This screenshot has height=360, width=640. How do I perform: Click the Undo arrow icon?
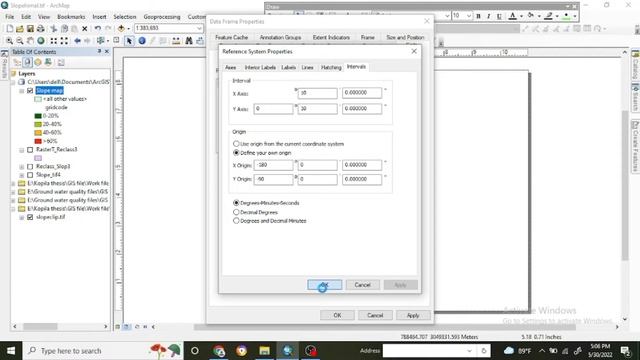click(x=98, y=29)
